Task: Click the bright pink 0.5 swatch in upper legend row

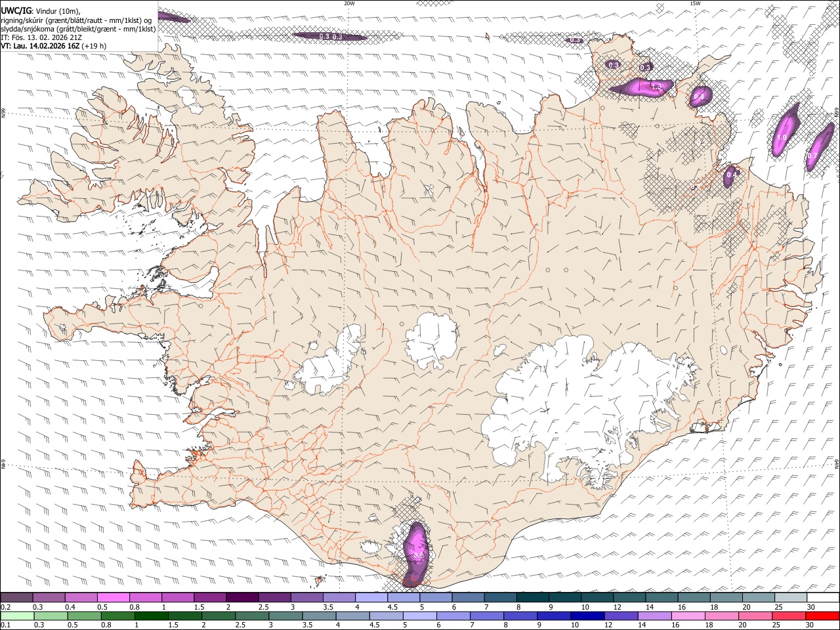Action: click(113, 598)
